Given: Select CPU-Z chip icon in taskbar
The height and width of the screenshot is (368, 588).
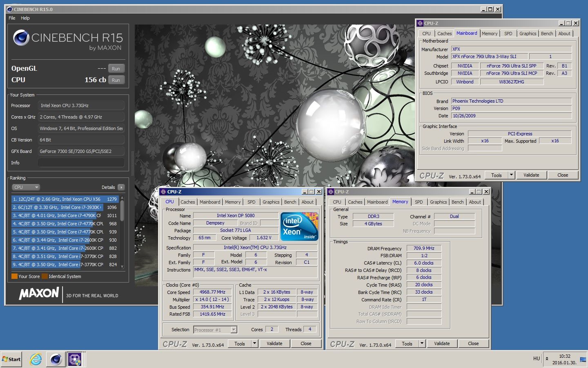Looking at the screenshot, I should (75, 359).
